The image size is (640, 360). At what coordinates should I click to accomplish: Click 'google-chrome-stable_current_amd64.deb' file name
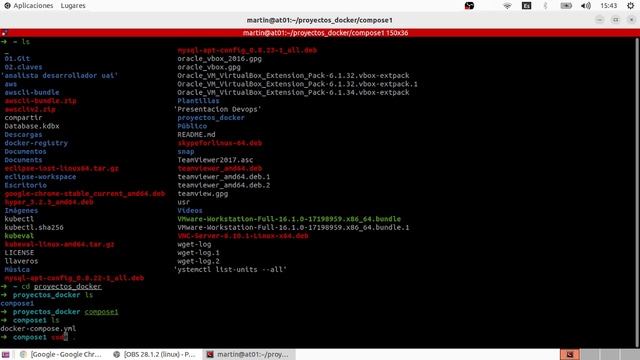pyautogui.click(x=85, y=193)
